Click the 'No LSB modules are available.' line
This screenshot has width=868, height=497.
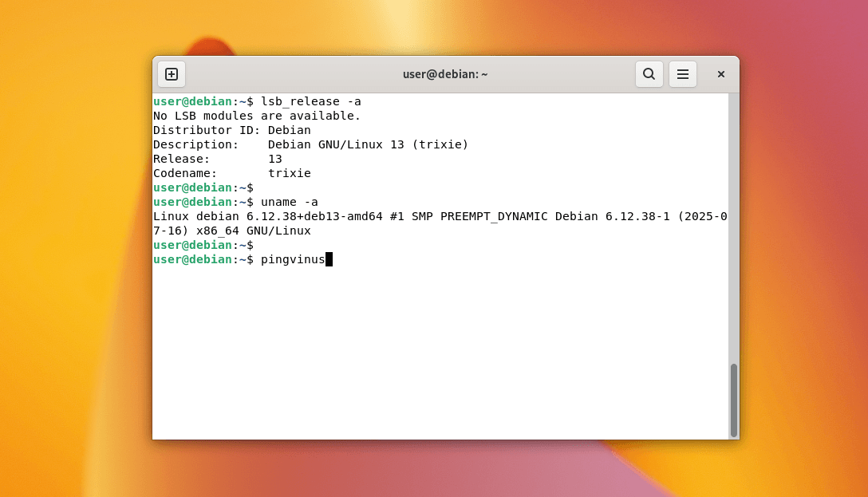257,116
